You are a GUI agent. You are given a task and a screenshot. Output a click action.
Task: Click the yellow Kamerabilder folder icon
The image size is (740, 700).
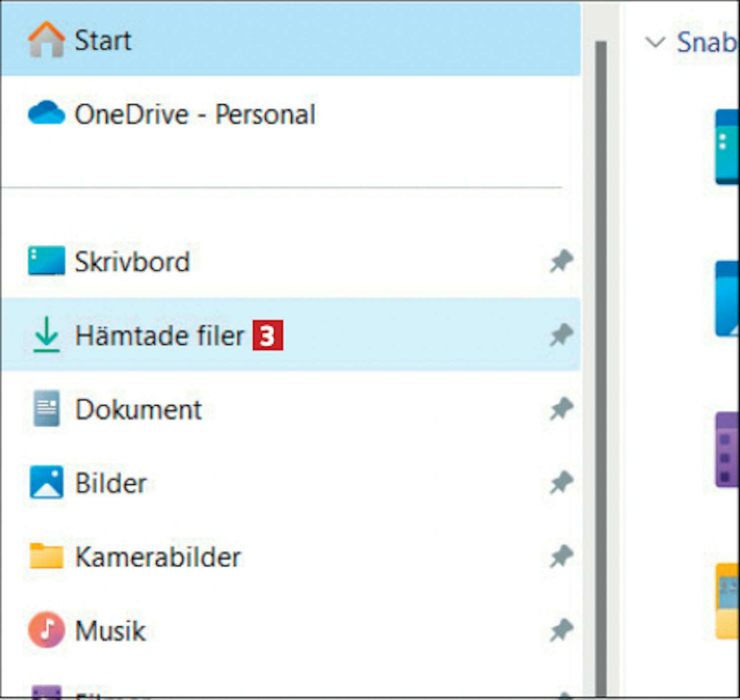(46, 556)
